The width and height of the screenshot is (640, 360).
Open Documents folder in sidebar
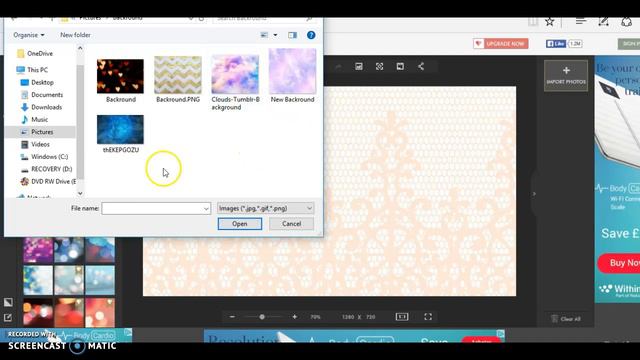point(47,95)
